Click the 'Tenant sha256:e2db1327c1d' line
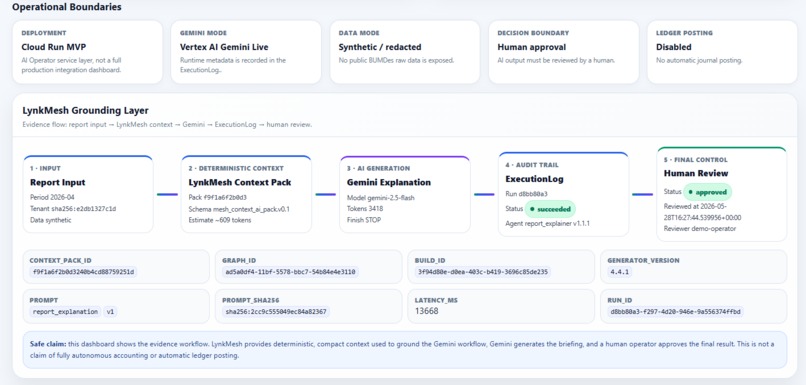This screenshot has width=806, height=385. 73,209
